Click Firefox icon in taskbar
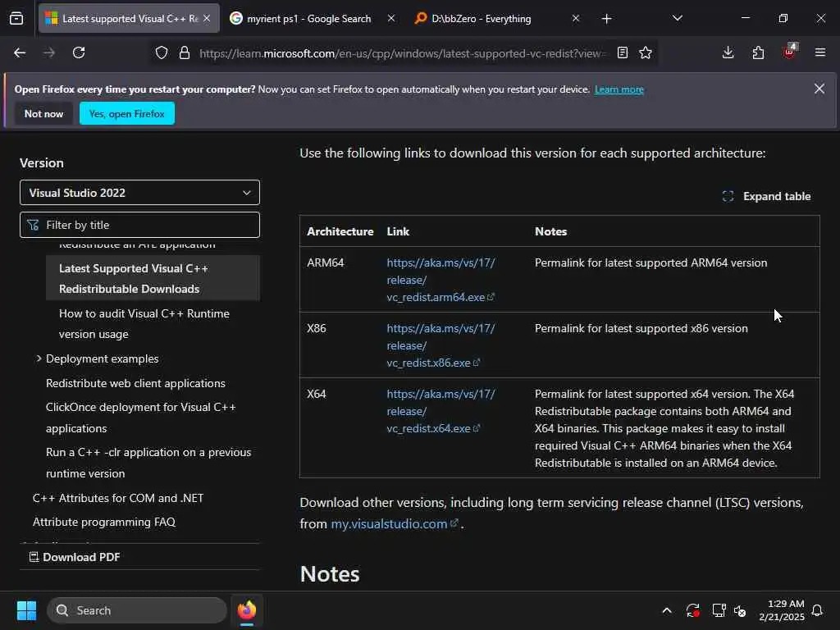The width and height of the screenshot is (840, 630). 247,610
